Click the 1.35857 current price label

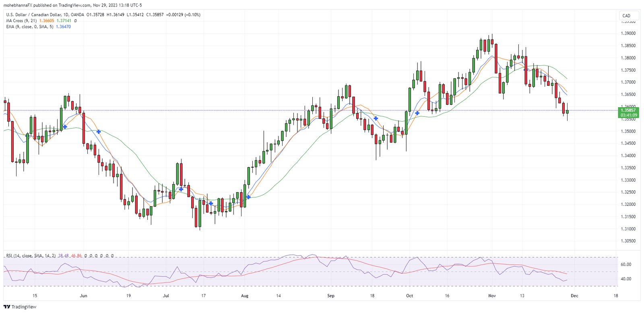(628, 110)
